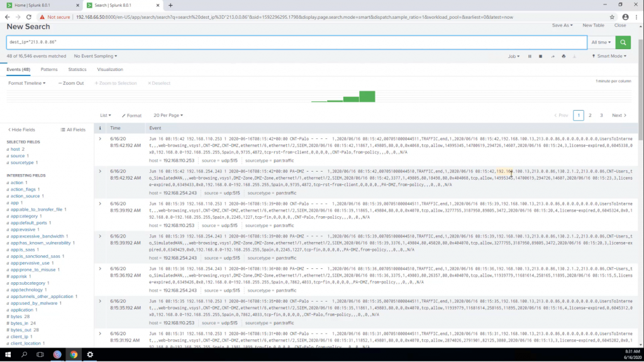Click the All Fields list icon
Viewport: 644px width, 362px height.
coord(63,129)
